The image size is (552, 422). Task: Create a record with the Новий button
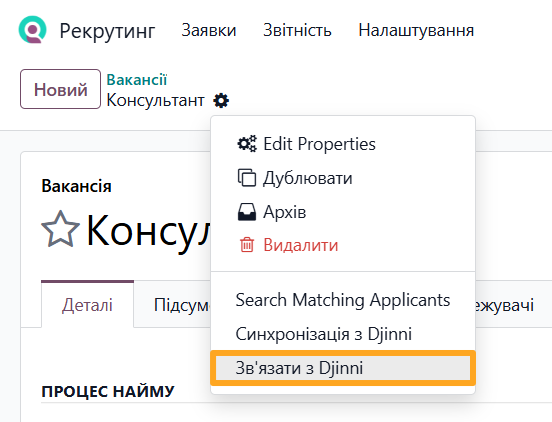tap(61, 89)
